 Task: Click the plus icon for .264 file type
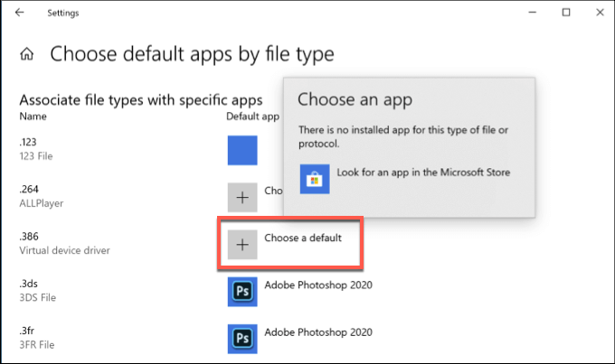click(242, 196)
